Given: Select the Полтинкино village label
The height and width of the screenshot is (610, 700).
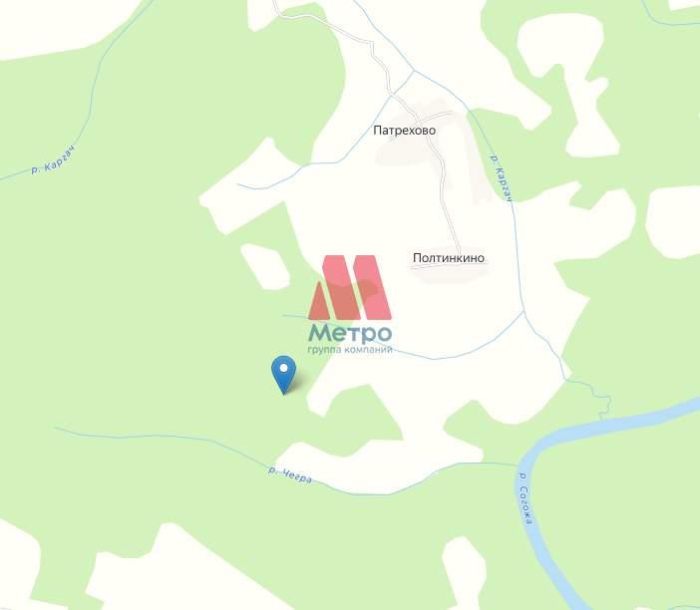Looking at the screenshot, I should pos(448,258).
